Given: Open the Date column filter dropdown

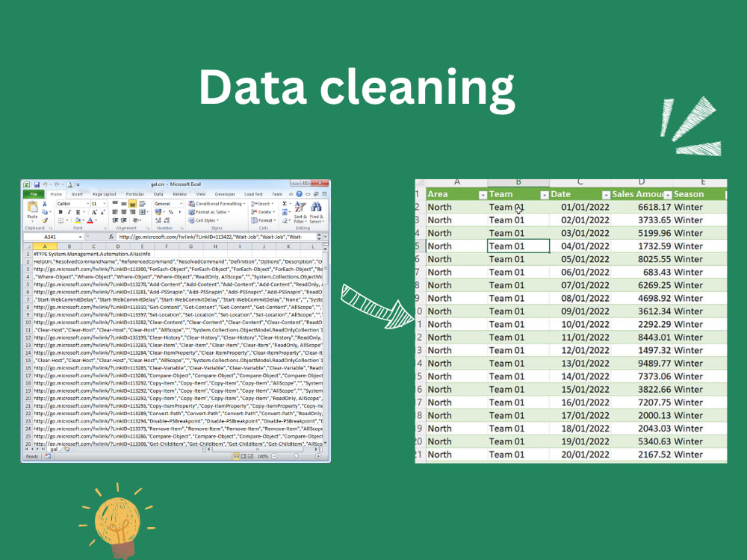Looking at the screenshot, I should [x=606, y=195].
